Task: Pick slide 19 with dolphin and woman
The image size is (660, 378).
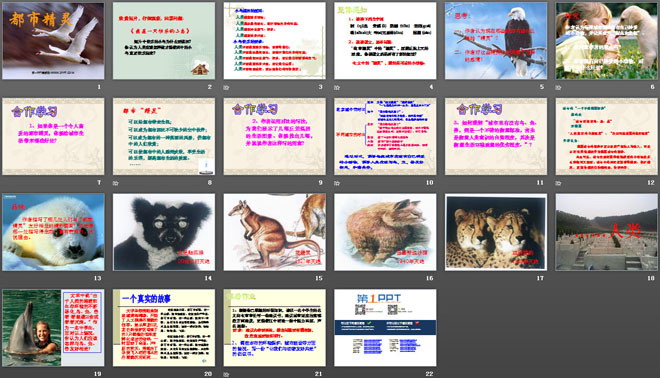Action: 53,327
